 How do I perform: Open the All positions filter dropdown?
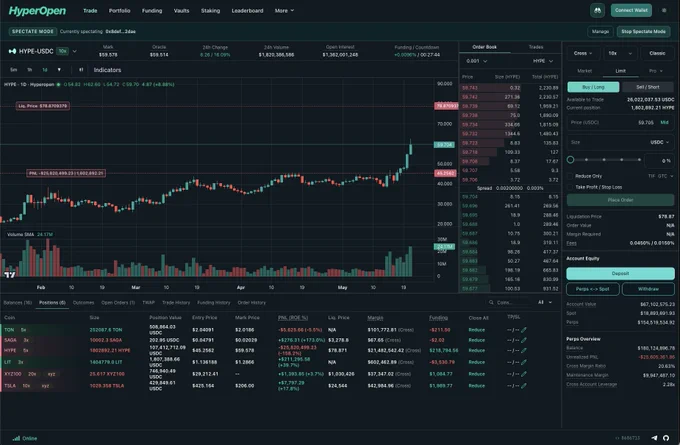click(x=545, y=302)
